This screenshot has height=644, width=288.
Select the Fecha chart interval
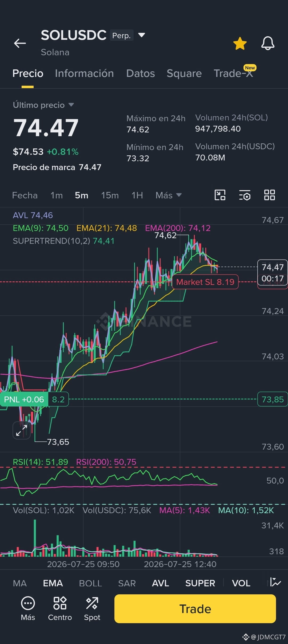[x=25, y=195]
